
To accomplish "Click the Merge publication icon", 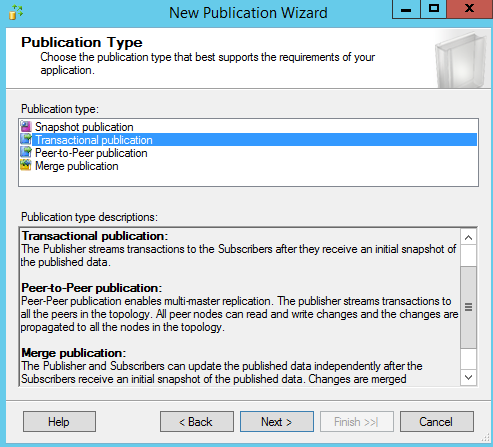I will (x=26, y=166).
